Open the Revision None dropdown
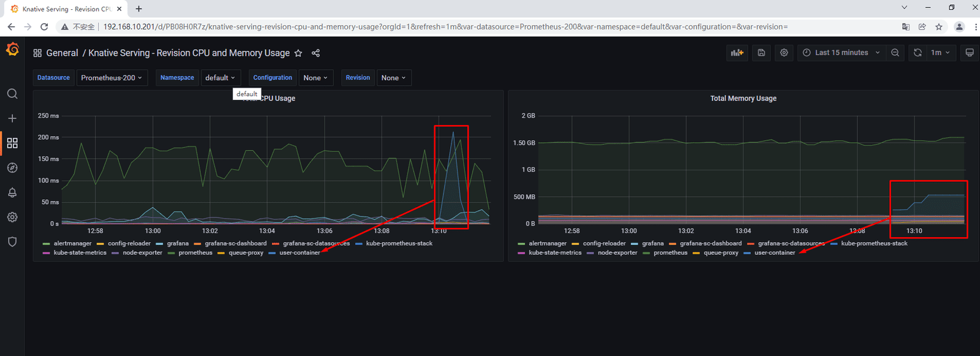 394,78
